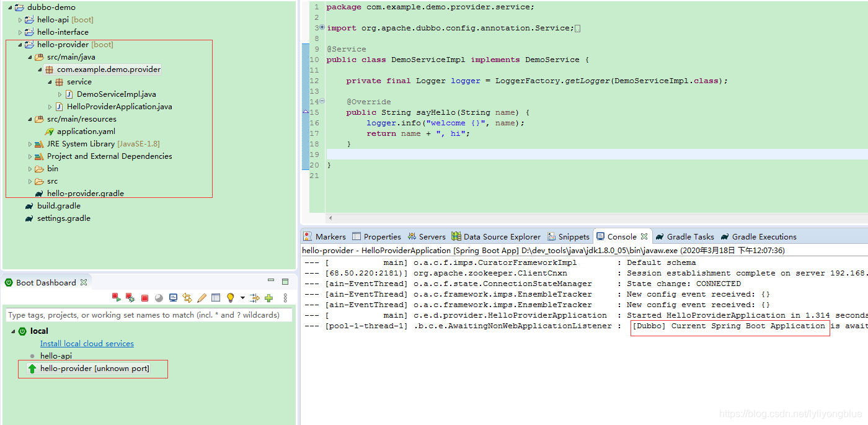This screenshot has width=868, height=425.
Task: Click the debug launch icon in Boot Dashboard
Action: (130, 297)
